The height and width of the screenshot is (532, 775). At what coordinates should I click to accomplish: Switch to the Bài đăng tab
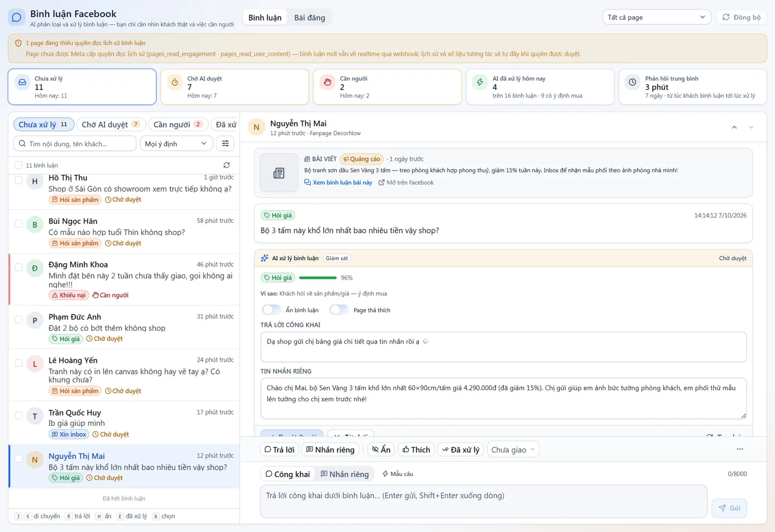[310, 17]
